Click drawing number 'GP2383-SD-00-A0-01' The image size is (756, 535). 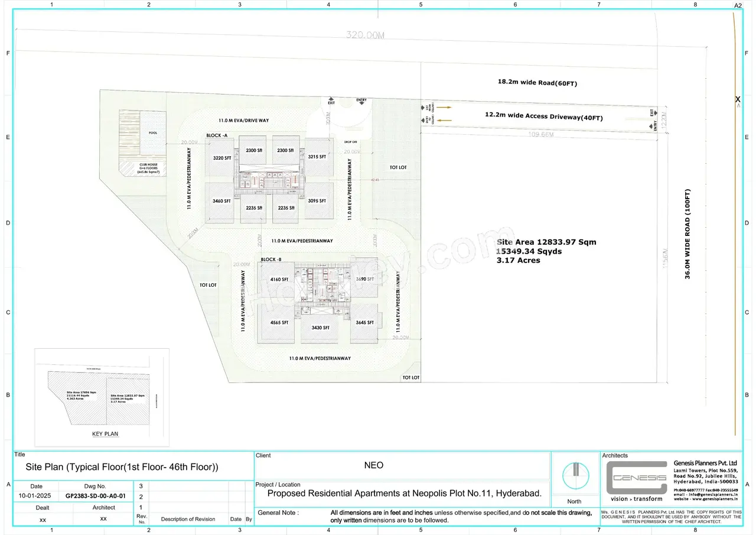tap(96, 496)
